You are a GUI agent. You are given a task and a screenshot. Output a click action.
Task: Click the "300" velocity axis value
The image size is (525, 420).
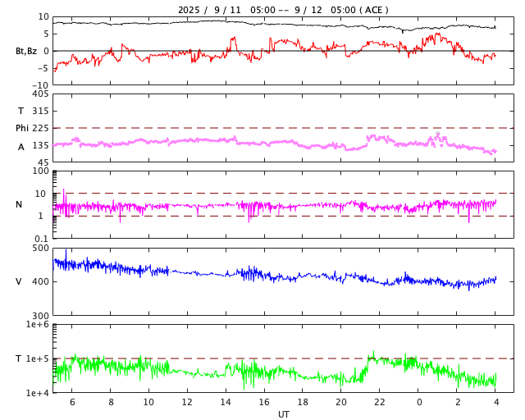[40, 316]
